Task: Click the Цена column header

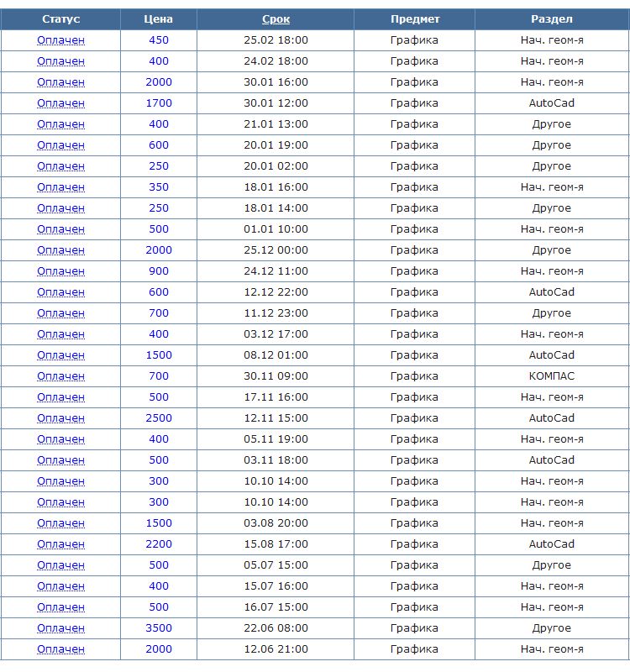Action: [x=158, y=19]
